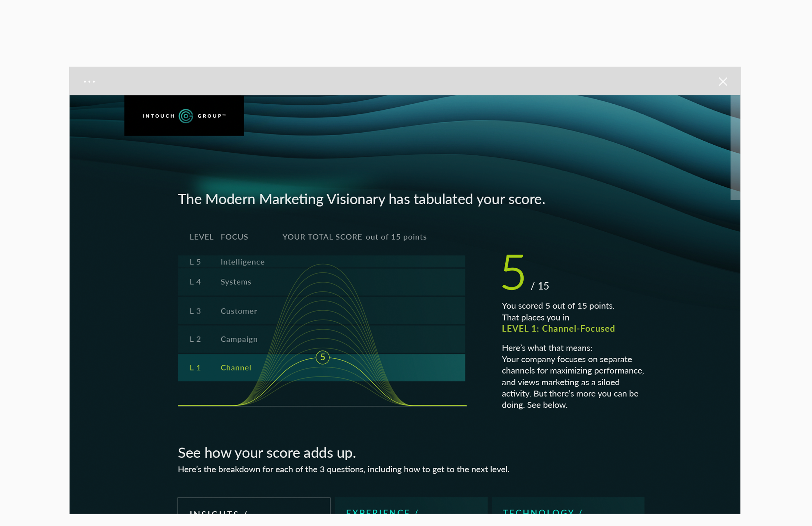Click the circled 5 score marker on chart
The image size is (812, 526).
[x=323, y=357]
